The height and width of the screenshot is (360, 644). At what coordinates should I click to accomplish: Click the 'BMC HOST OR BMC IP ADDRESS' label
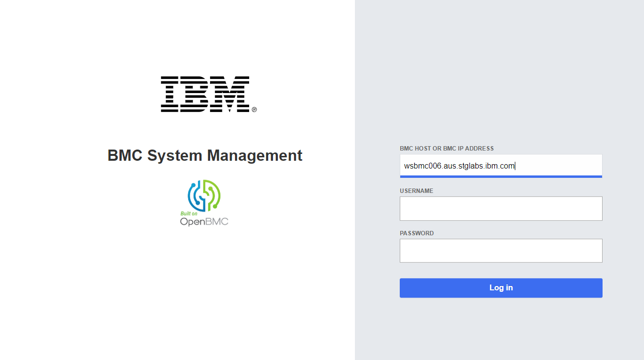(x=447, y=149)
